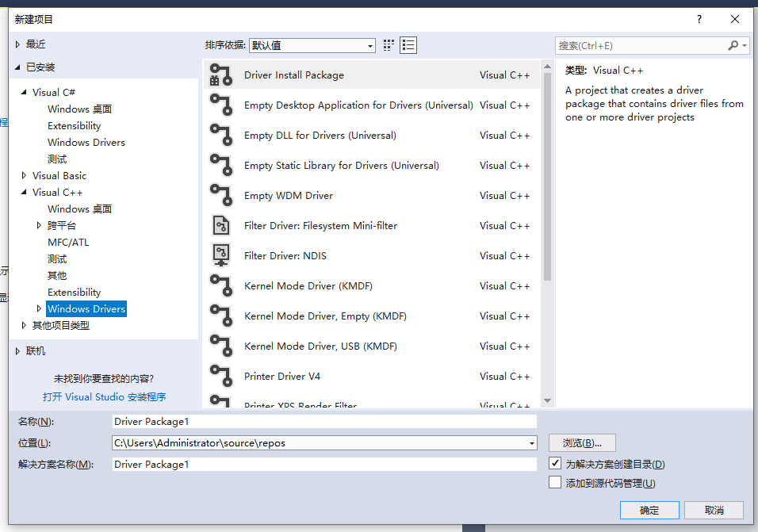The width and height of the screenshot is (758, 532).
Task: Click 确定 button
Action: pyautogui.click(x=649, y=511)
